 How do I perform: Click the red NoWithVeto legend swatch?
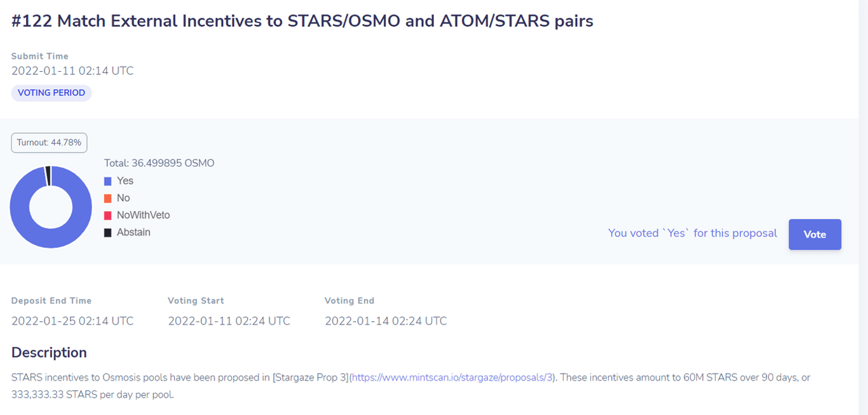click(108, 215)
